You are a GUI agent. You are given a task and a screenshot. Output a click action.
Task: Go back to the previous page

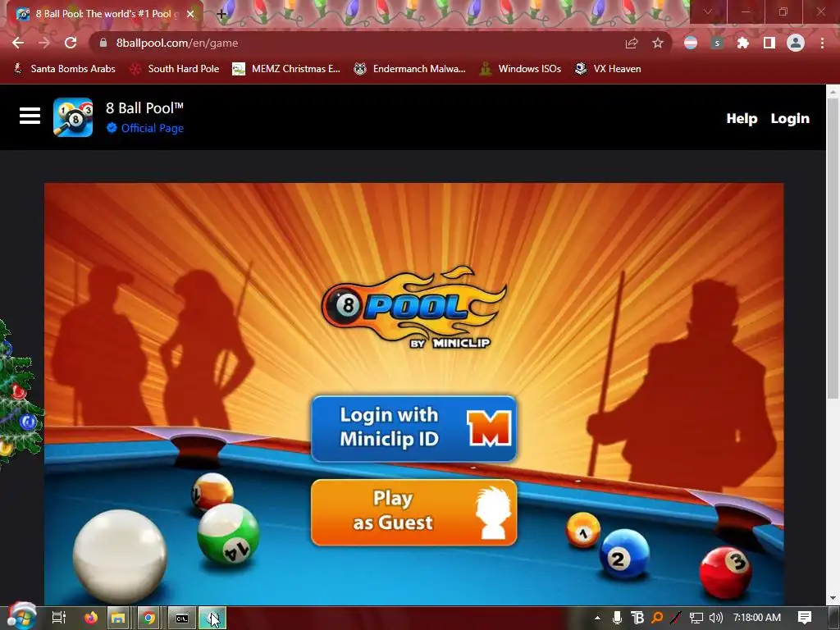point(18,43)
